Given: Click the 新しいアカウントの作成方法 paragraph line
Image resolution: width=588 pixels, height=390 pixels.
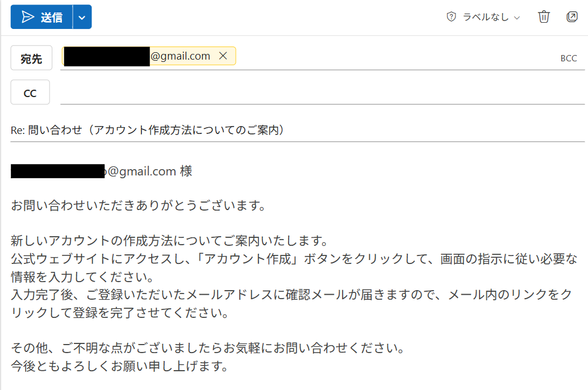Looking at the screenshot, I should (170, 241).
